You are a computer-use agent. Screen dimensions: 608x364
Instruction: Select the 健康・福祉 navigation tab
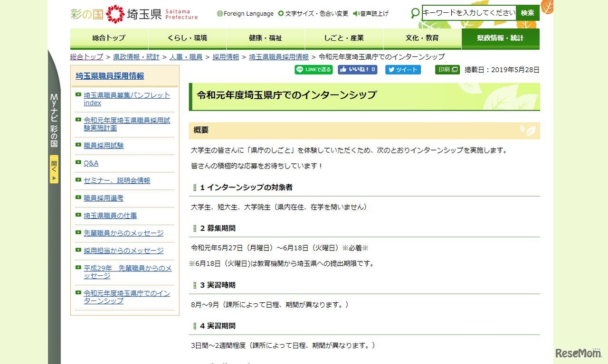[x=266, y=38]
